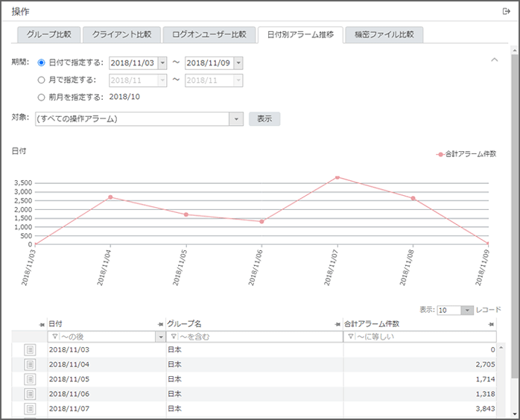The height and width of the screenshot is (420, 520).
Task: Open detail icon for the 2018/11/06 row
Action: point(30,394)
